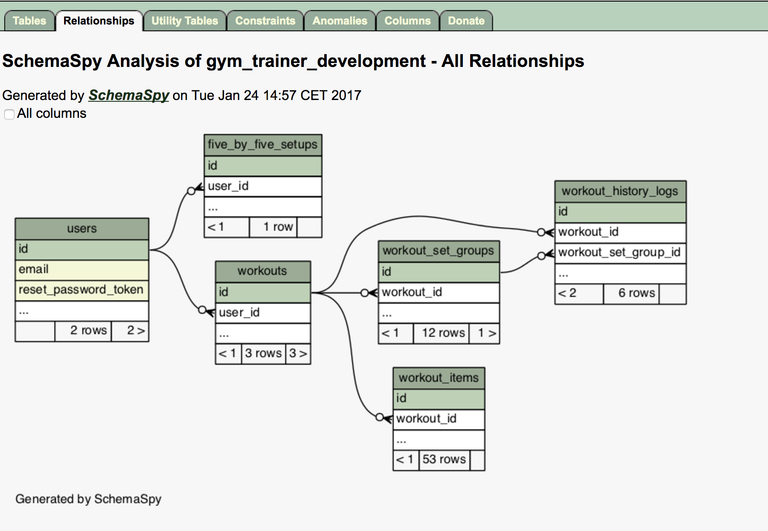Click the Donate tab

466,20
